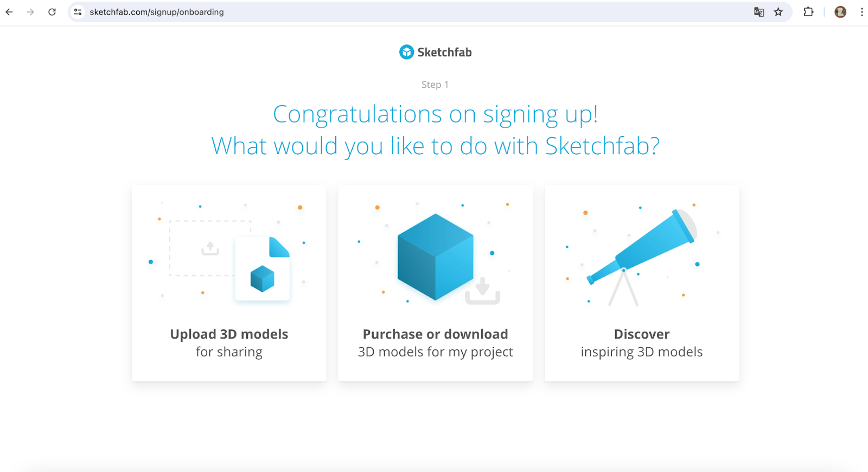868x472 pixels.
Task: Select "Upload 3D models" option
Action: point(229,334)
